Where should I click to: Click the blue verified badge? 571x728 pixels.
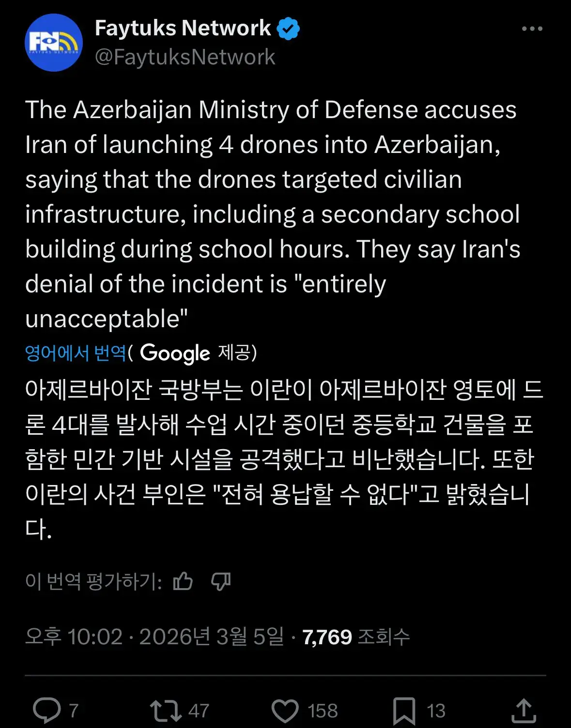pyautogui.click(x=289, y=29)
